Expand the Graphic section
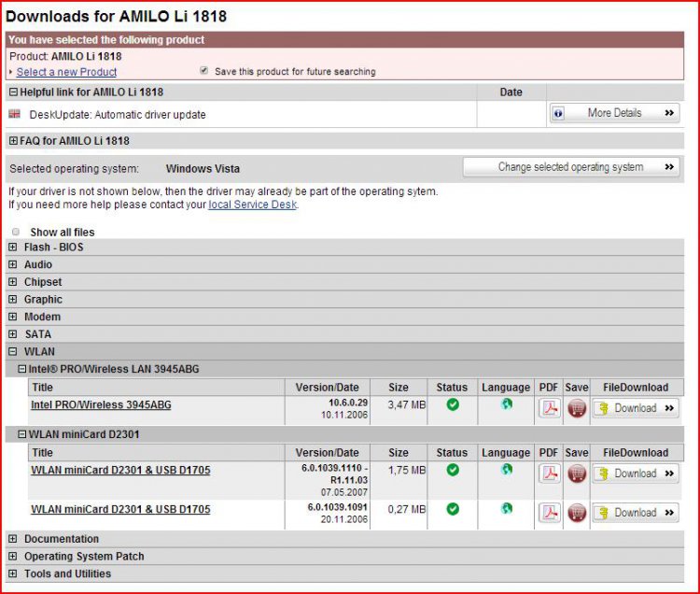This screenshot has width=700, height=594. (x=13, y=299)
